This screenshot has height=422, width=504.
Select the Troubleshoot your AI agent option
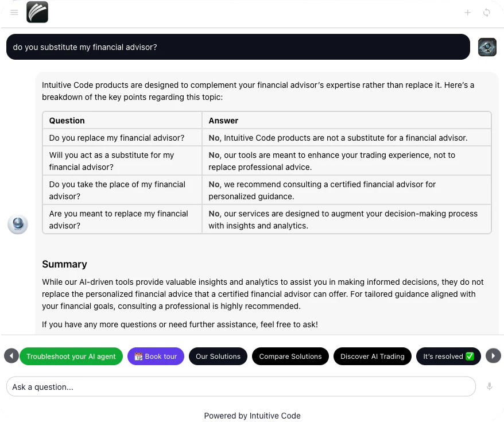[71, 356]
